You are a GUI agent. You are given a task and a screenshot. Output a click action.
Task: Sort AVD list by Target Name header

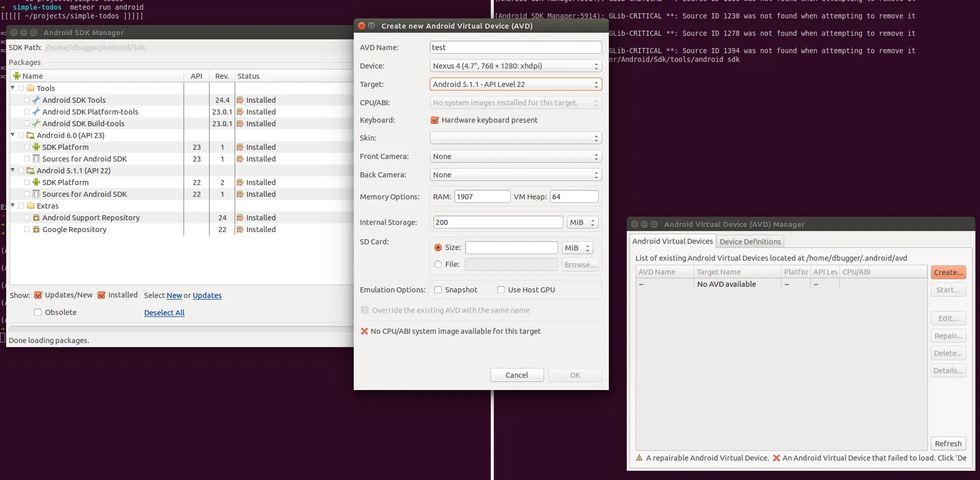click(737, 272)
